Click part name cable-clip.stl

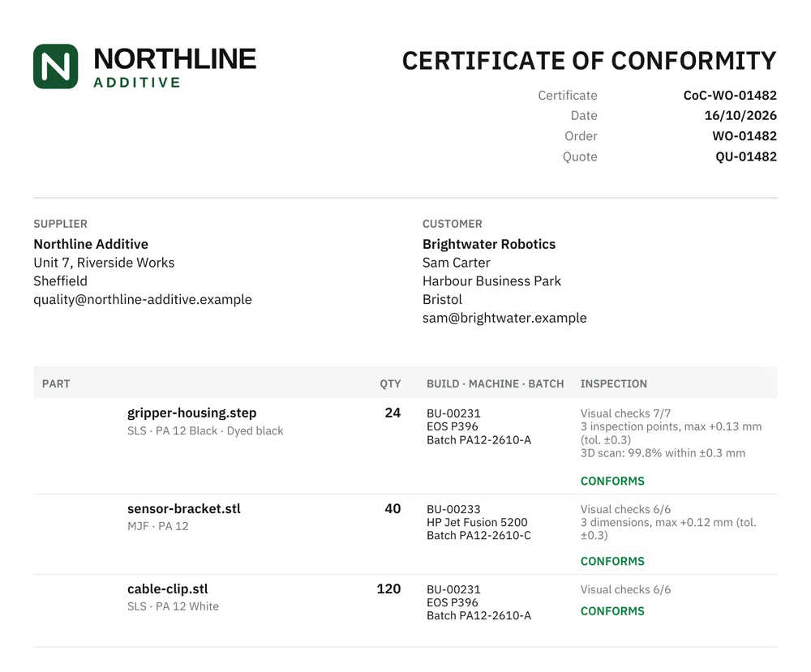(168, 589)
